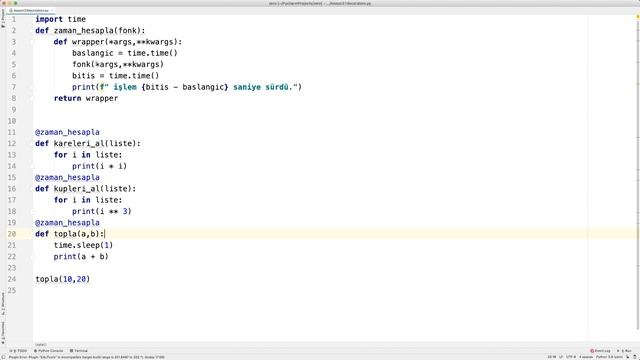Collapse the zaman_hesapla function fold on line 2
The width and height of the screenshot is (640, 360).
click(x=32, y=31)
